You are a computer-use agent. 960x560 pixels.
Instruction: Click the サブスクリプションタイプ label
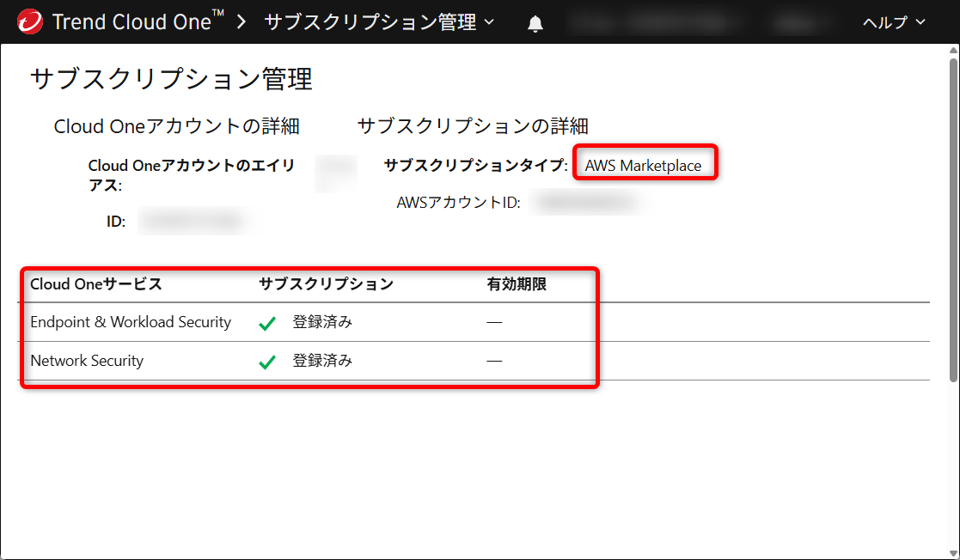click(x=476, y=165)
